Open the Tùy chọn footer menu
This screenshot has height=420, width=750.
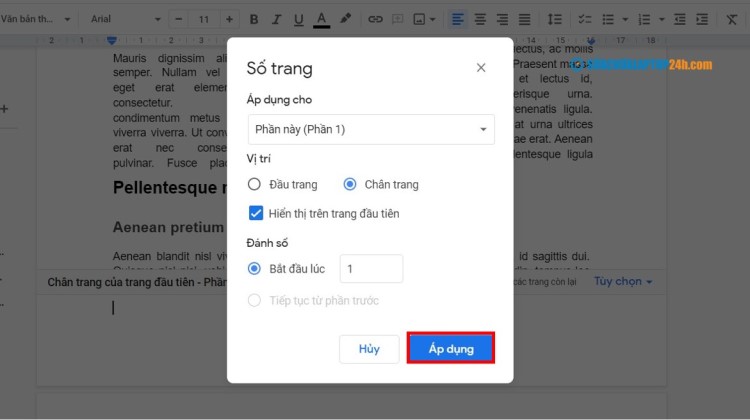[x=623, y=281]
